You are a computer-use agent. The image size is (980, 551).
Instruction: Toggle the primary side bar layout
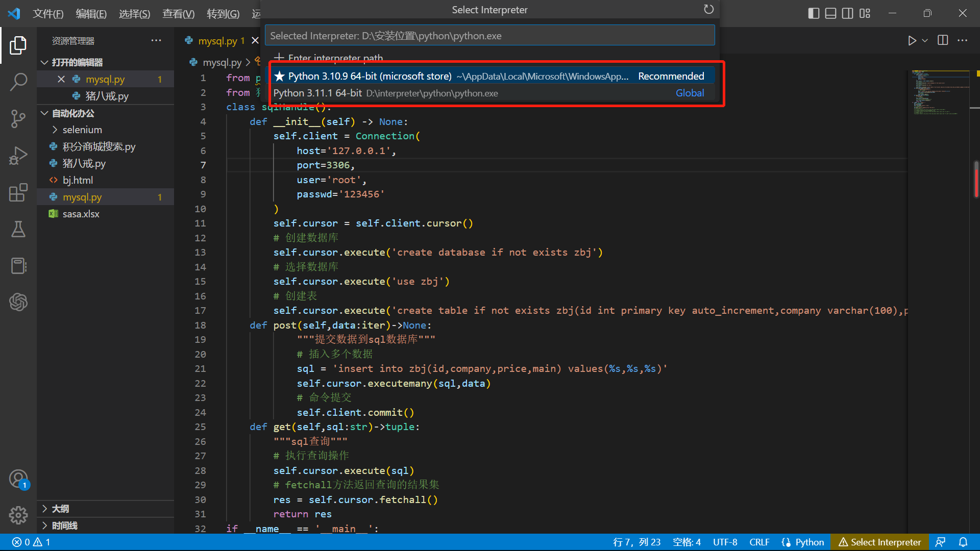[814, 13]
